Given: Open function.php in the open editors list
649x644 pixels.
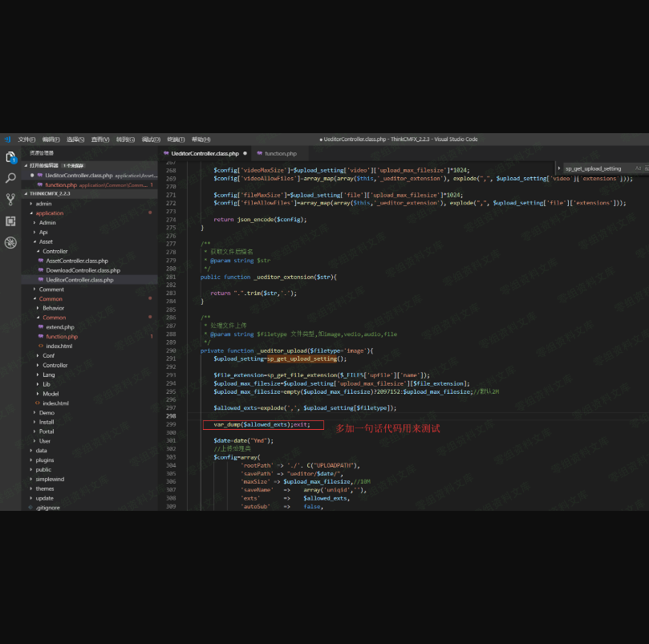Looking at the screenshot, I should [61, 184].
